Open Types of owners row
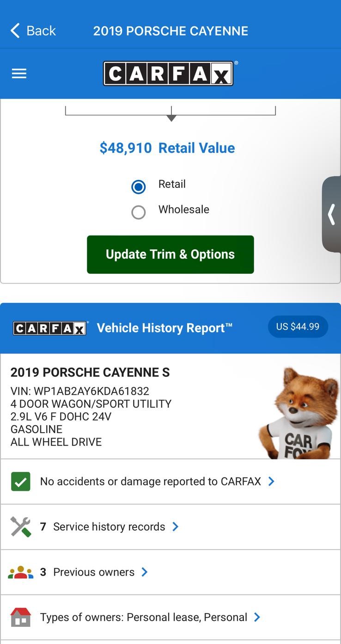341x644 pixels. (170, 618)
